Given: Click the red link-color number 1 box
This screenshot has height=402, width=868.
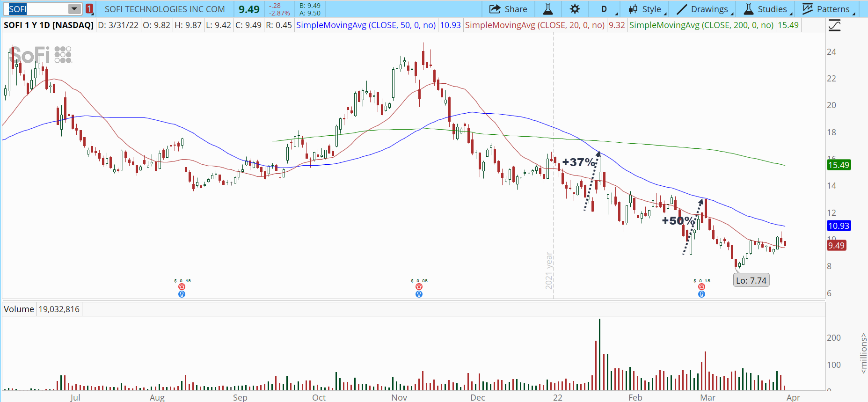Looking at the screenshot, I should pos(89,9).
